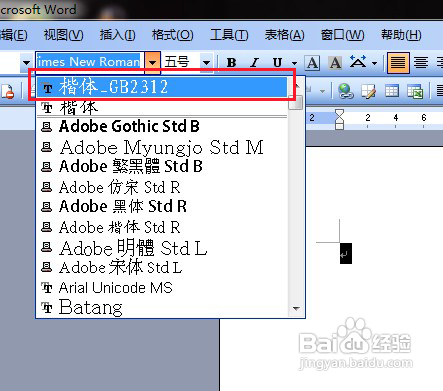Select 楷体 font in list
Screen dimensions: 443x391
tap(162, 107)
